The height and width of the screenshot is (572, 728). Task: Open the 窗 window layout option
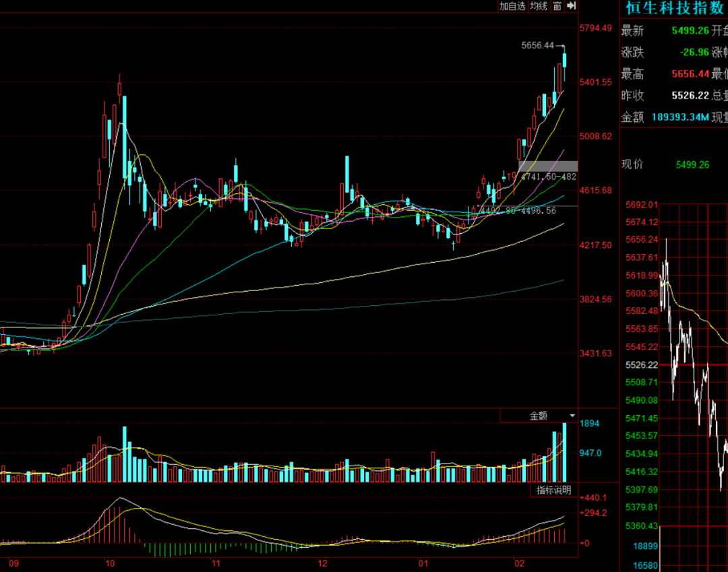click(557, 6)
